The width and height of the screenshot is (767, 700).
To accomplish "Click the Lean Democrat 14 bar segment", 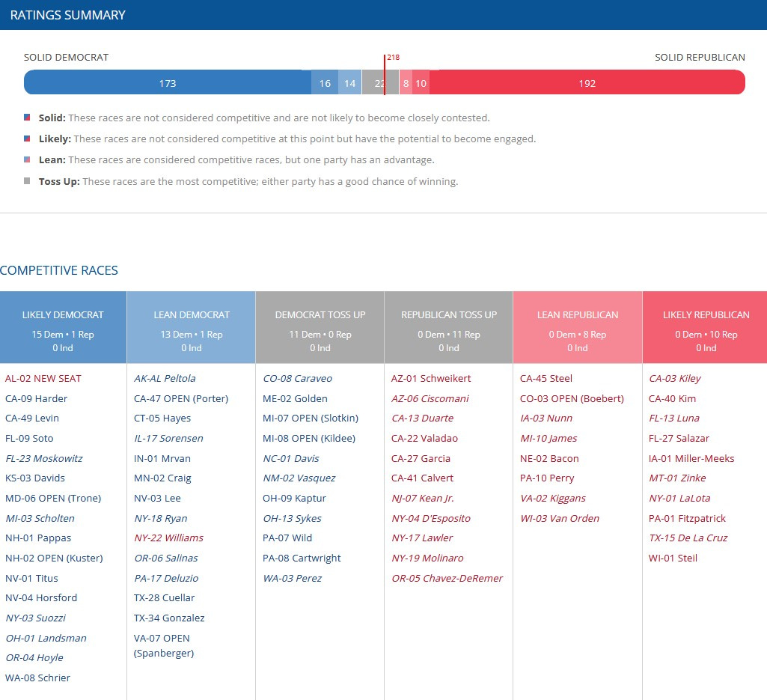I will pos(349,82).
